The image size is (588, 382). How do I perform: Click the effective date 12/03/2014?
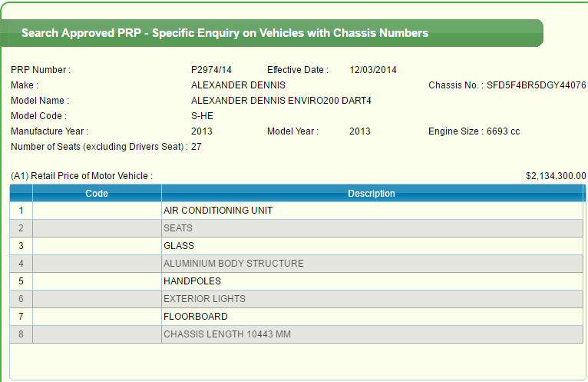(373, 70)
